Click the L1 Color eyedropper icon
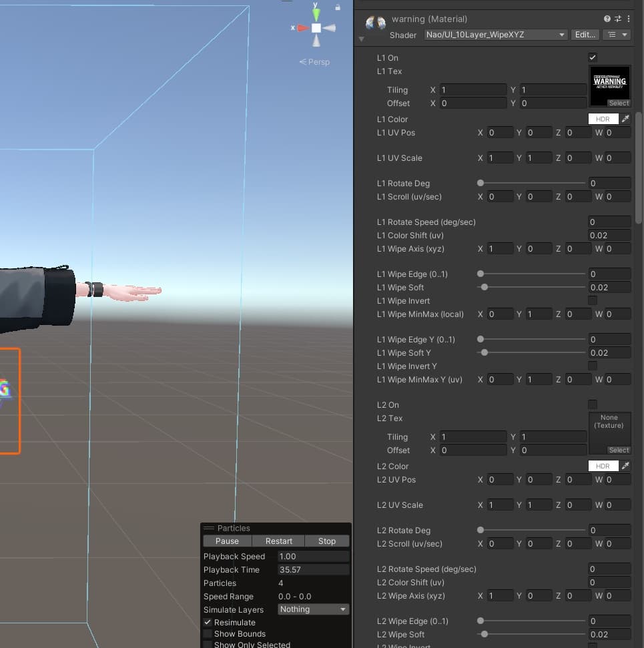The height and width of the screenshot is (648, 644). click(625, 119)
